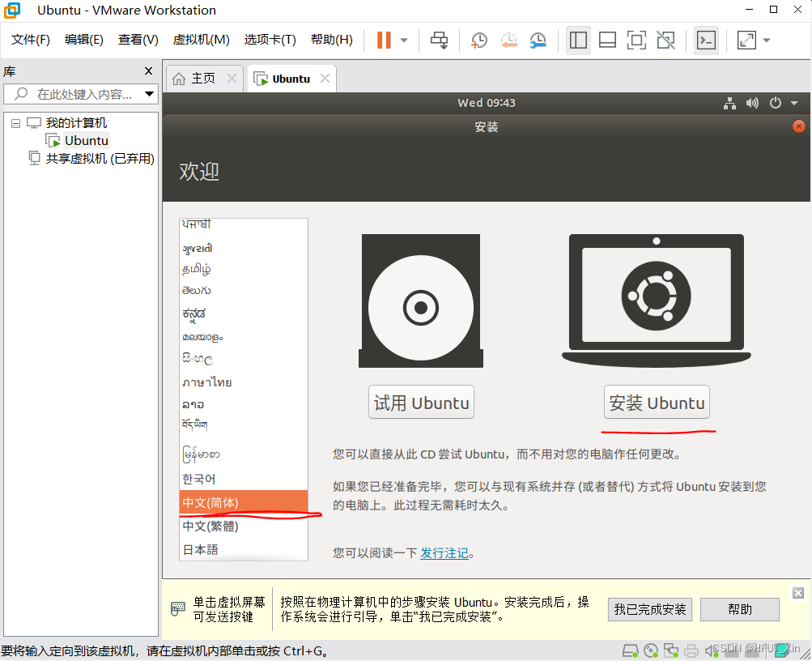Screen dimensions: 812x661
Task: Click the Ubuntu volume icon
Action: coord(752,103)
